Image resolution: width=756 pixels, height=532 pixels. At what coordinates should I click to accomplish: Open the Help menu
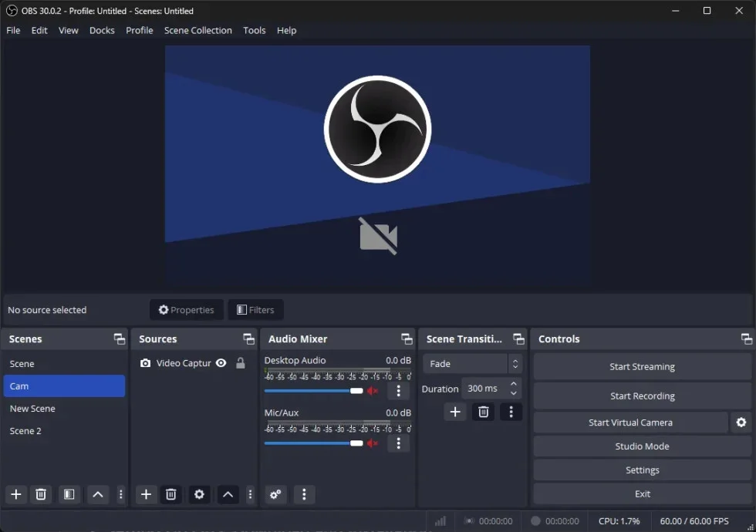(x=286, y=30)
